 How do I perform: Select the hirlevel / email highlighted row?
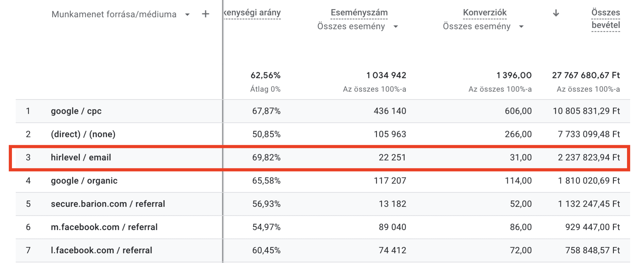pos(80,157)
